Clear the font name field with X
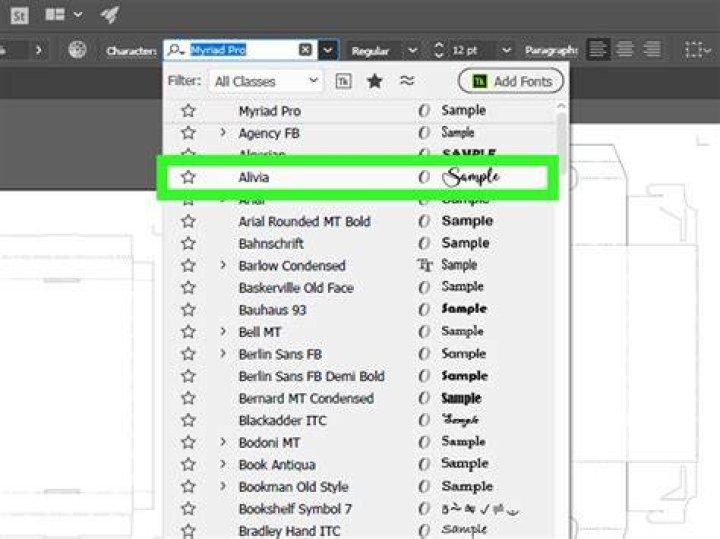 [305, 50]
